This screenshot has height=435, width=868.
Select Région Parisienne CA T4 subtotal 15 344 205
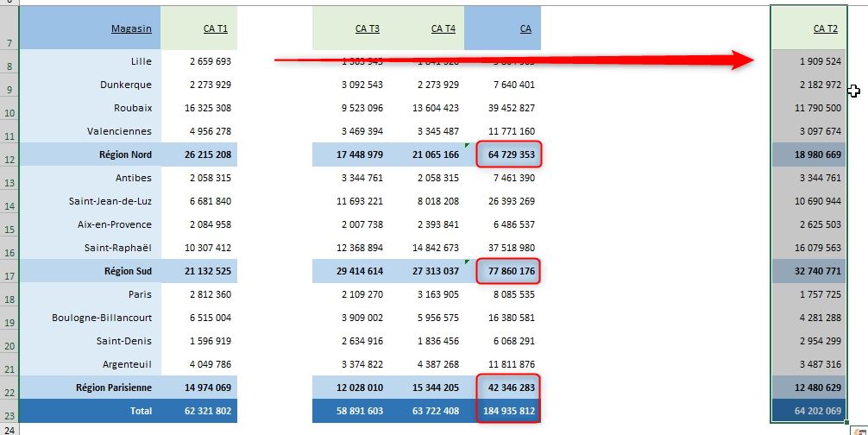pos(426,388)
